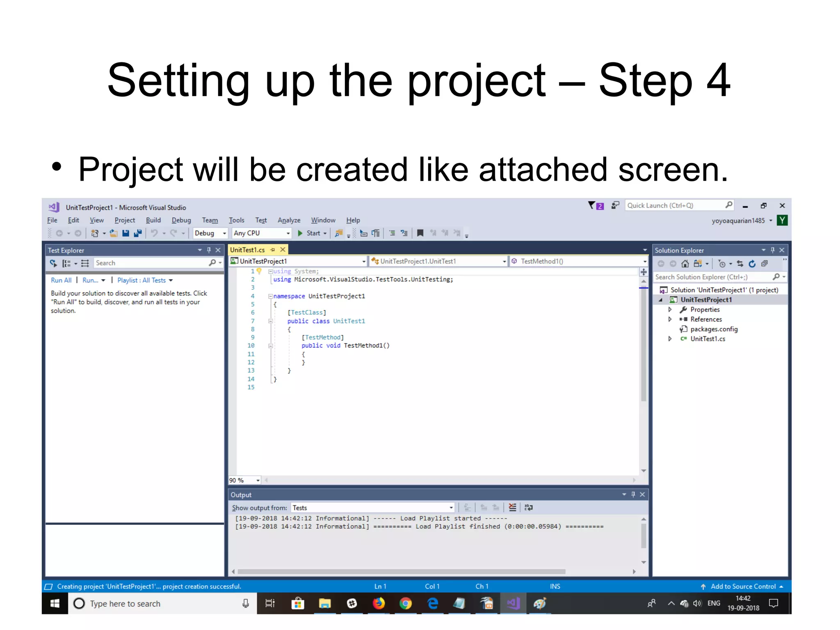Open the Debug menu
The width and height of the screenshot is (840, 630).
[x=181, y=220]
